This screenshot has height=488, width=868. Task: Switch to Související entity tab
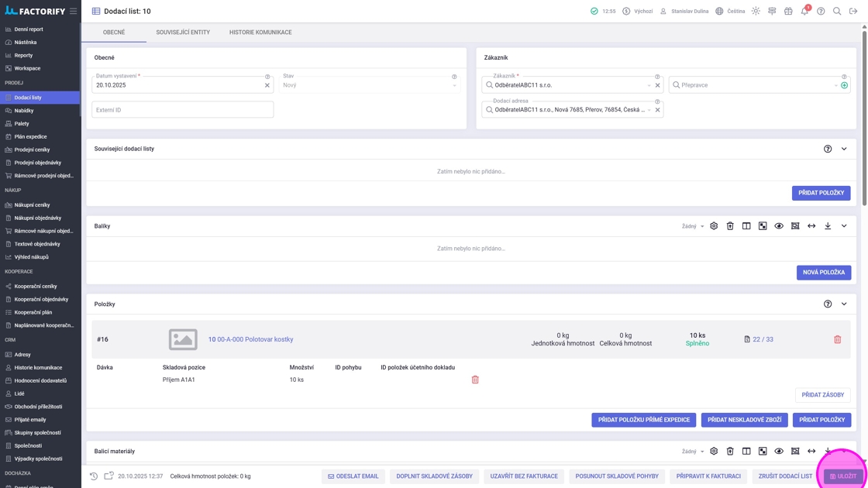(x=183, y=33)
